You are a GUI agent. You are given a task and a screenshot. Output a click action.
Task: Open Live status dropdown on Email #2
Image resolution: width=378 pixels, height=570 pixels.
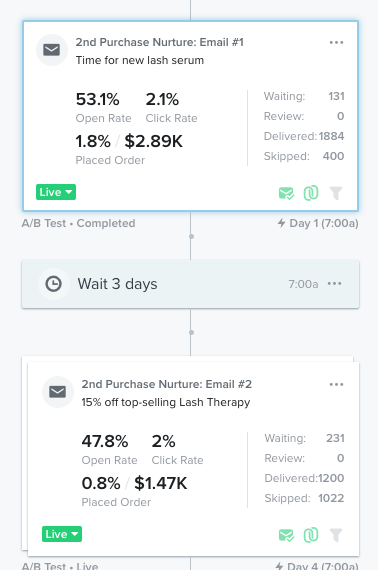click(62, 534)
